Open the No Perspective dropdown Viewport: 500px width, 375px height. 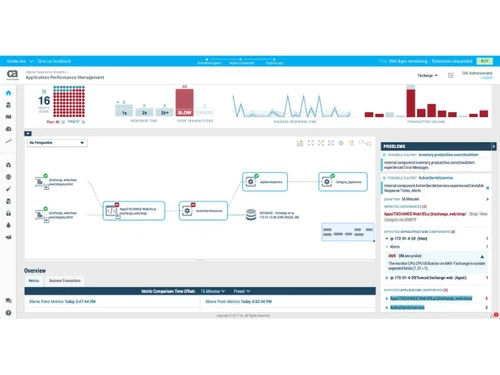click(57, 143)
